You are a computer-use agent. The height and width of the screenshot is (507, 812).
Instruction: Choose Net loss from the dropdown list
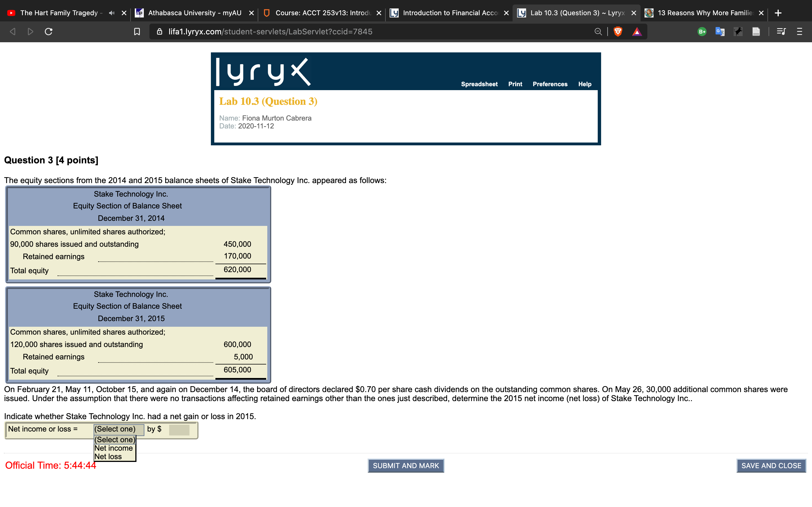(x=108, y=456)
